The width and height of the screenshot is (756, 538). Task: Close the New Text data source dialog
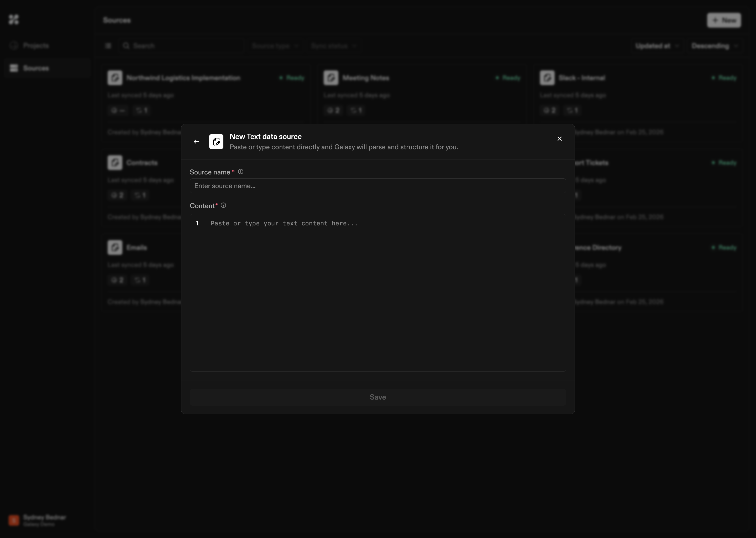[x=559, y=139]
